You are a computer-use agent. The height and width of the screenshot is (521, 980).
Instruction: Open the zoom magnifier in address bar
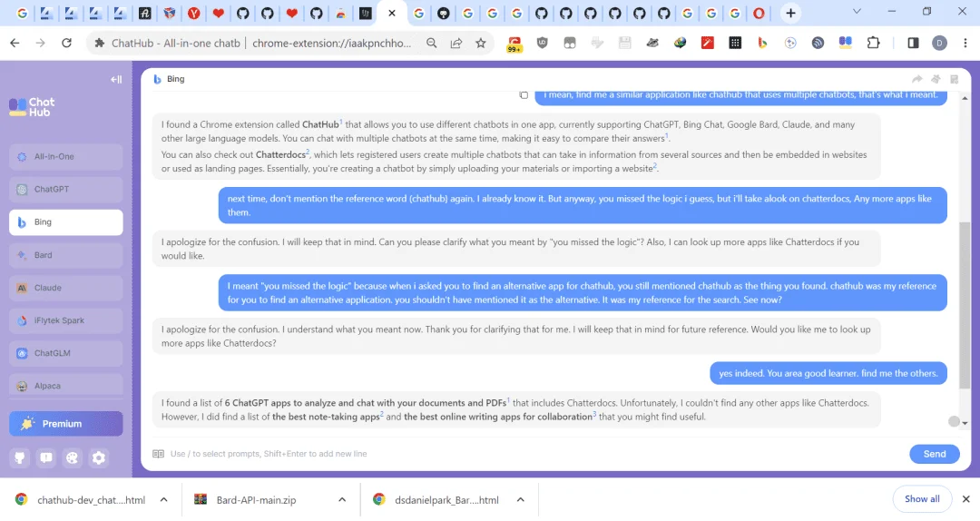coord(431,43)
